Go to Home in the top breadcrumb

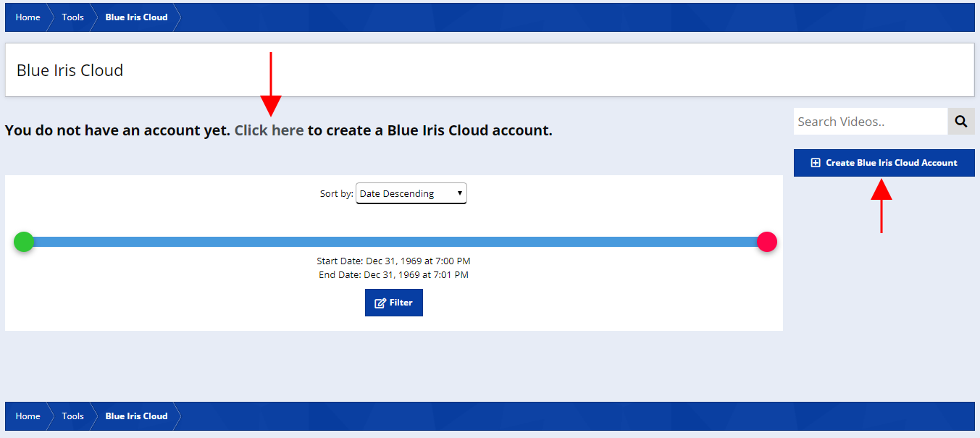28,17
